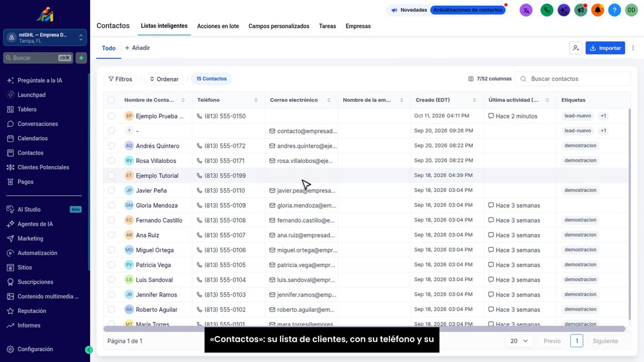The width and height of the screenshot is (644, 362).
Task: Check the Patricia Vega row checkbox
Action: [x=111, y=265]
